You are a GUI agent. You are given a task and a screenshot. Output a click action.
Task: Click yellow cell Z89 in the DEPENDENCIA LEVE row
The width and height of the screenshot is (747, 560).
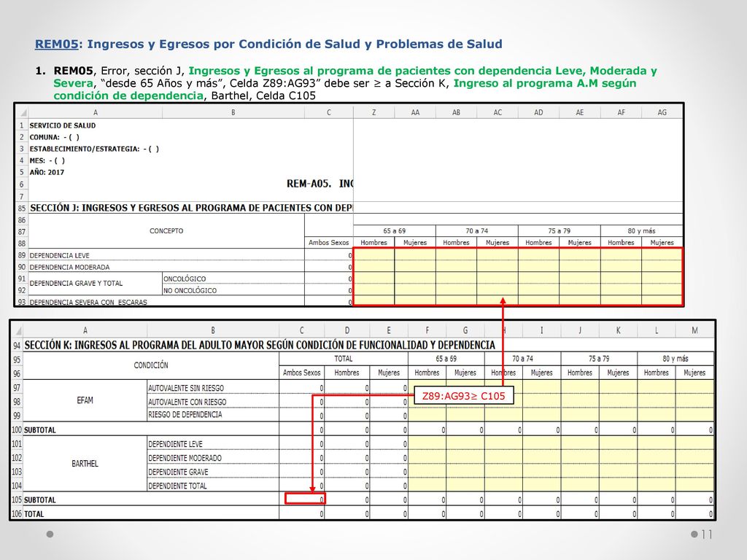[x=374, y=255]
